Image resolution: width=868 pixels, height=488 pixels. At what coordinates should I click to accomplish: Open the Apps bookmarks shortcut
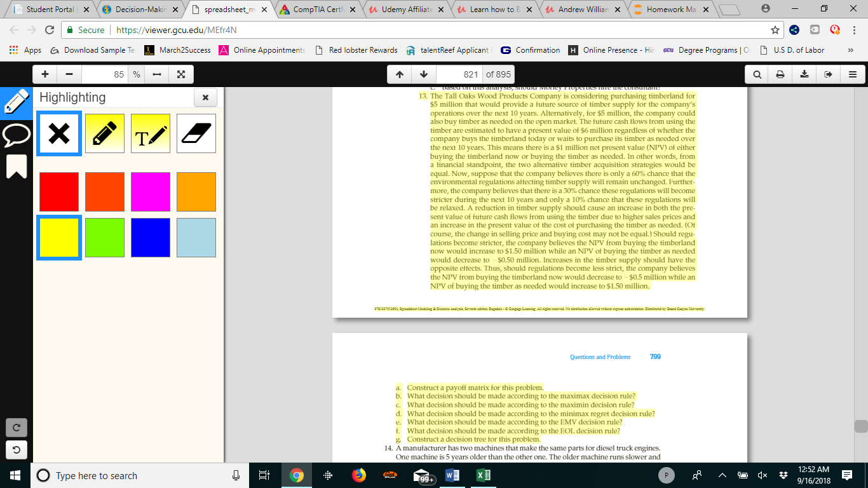25,50
